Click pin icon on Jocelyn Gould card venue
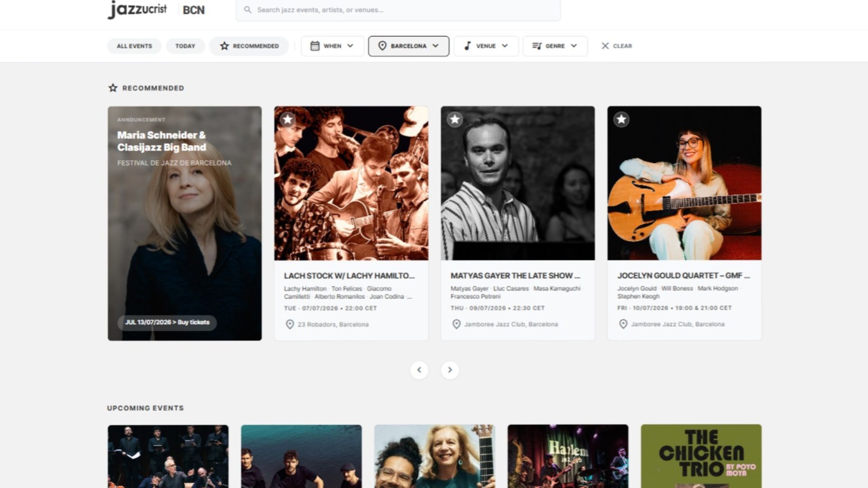 click(623, 324)
